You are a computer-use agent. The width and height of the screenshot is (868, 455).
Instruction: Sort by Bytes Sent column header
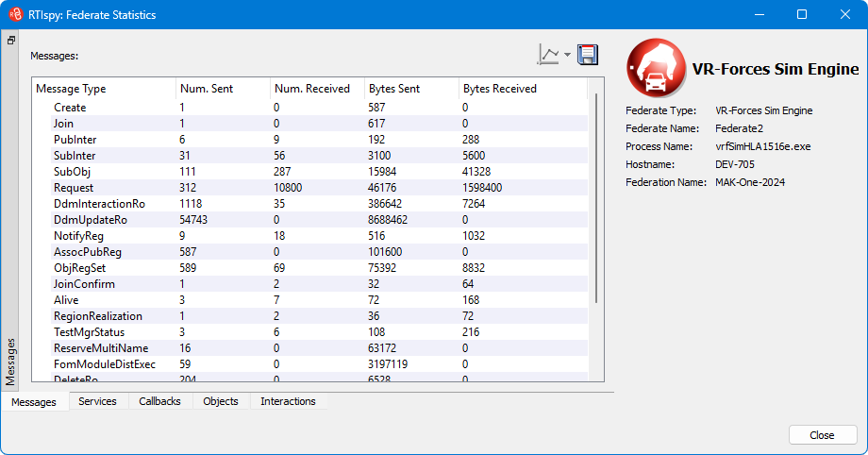[411, 89]
